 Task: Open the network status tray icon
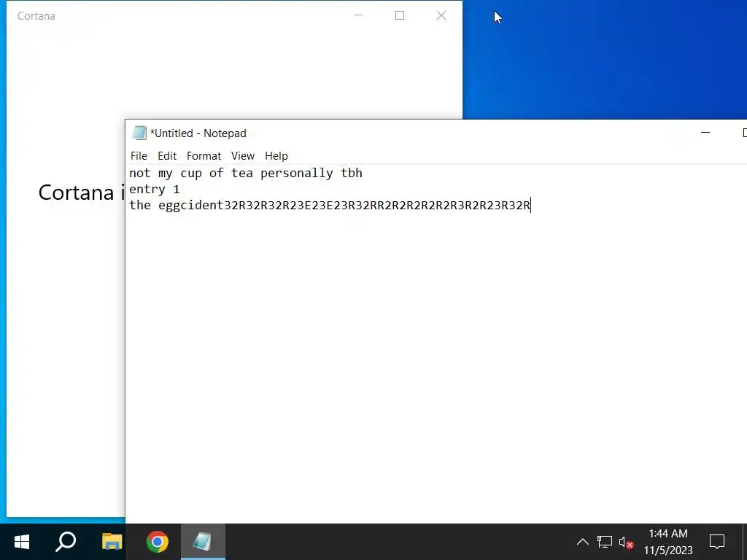605,542
